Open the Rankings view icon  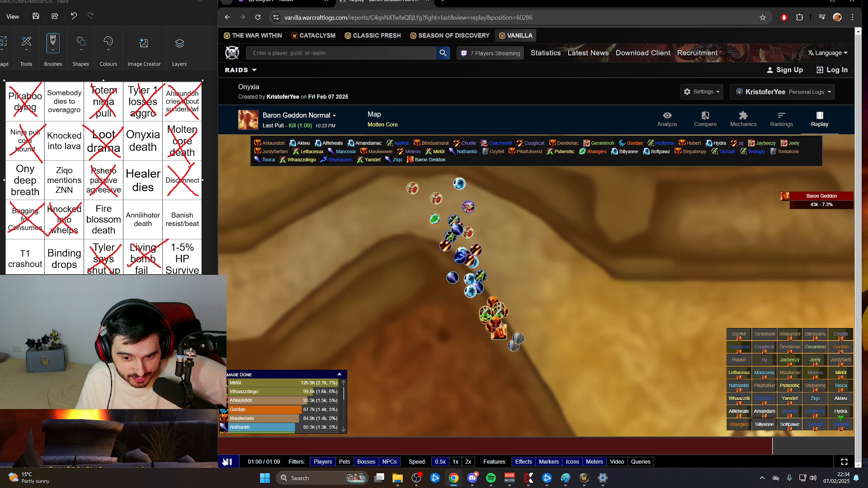[781, 119]
